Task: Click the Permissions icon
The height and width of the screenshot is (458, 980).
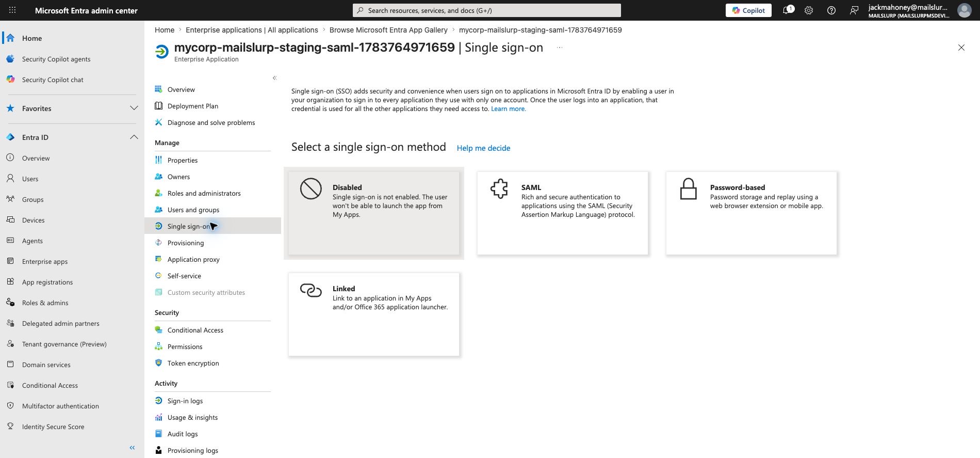Action: click(159, 346)
